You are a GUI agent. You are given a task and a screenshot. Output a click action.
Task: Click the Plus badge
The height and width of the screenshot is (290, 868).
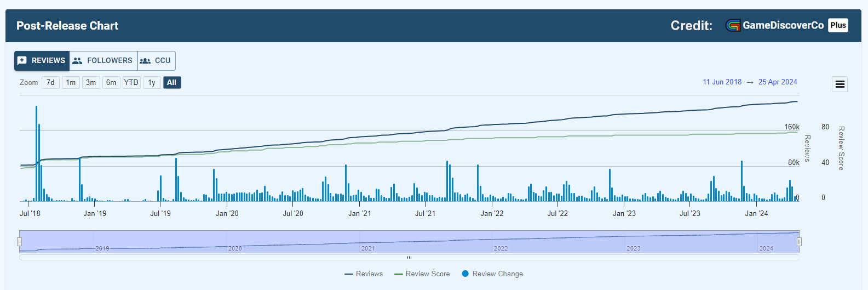pos(838,25)
